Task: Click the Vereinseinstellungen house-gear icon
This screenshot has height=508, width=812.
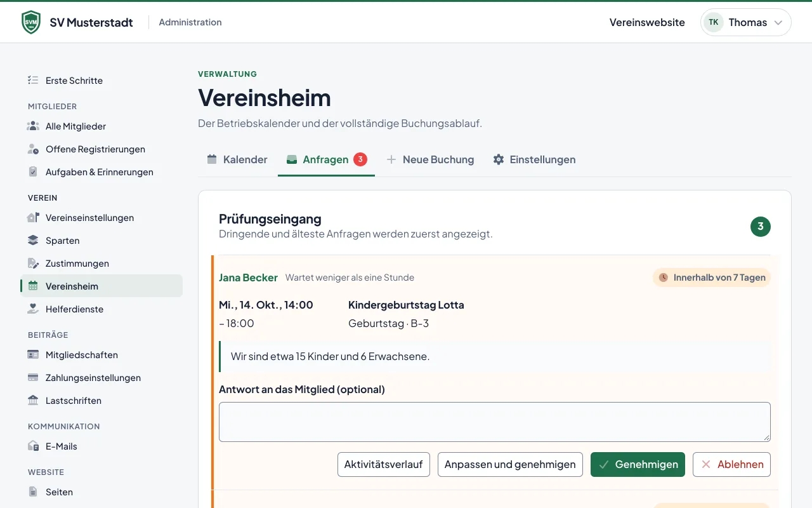Action: 33,218
